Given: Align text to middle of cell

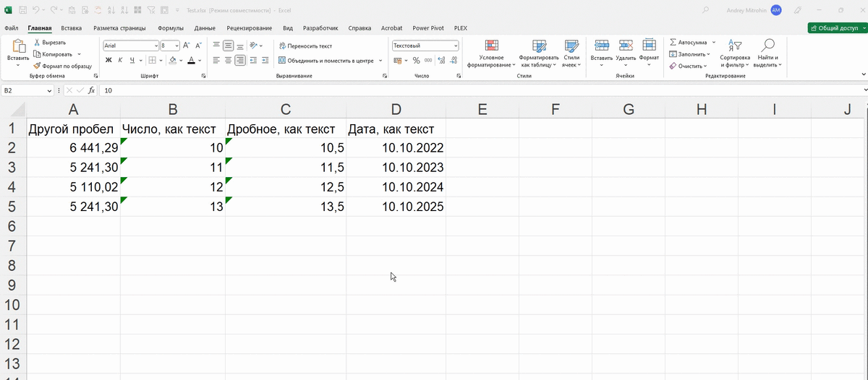Looking at the screenshot, I should pyautogui.click(x=228, y=45).
